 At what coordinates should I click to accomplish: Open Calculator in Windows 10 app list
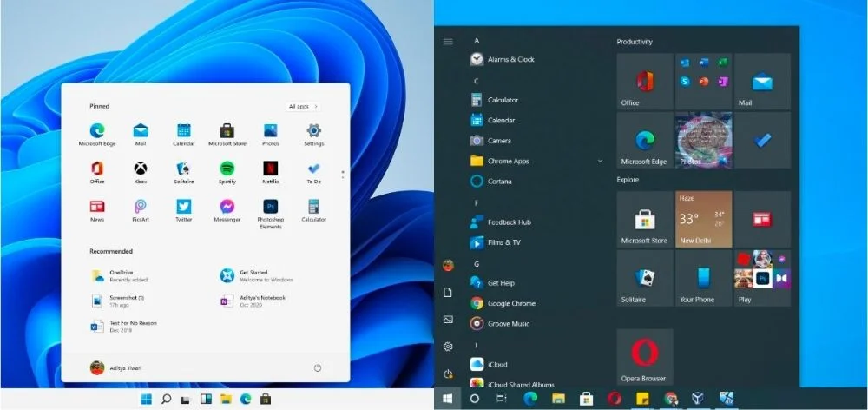(495, 100)
